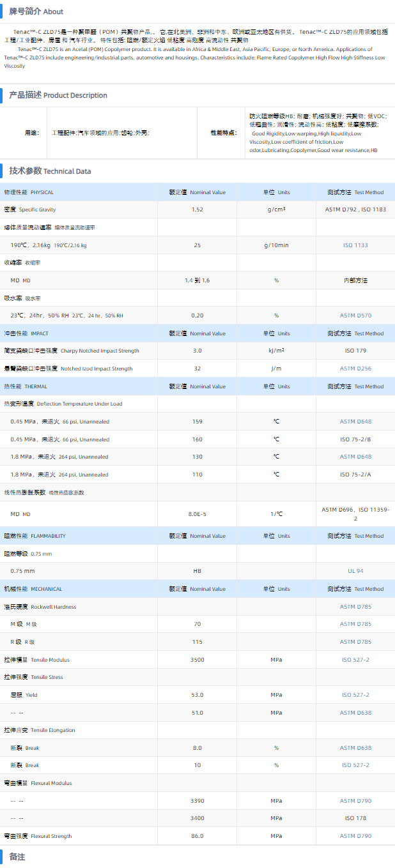Select the Charpy impact value 3.0

(x=197, y=351)
